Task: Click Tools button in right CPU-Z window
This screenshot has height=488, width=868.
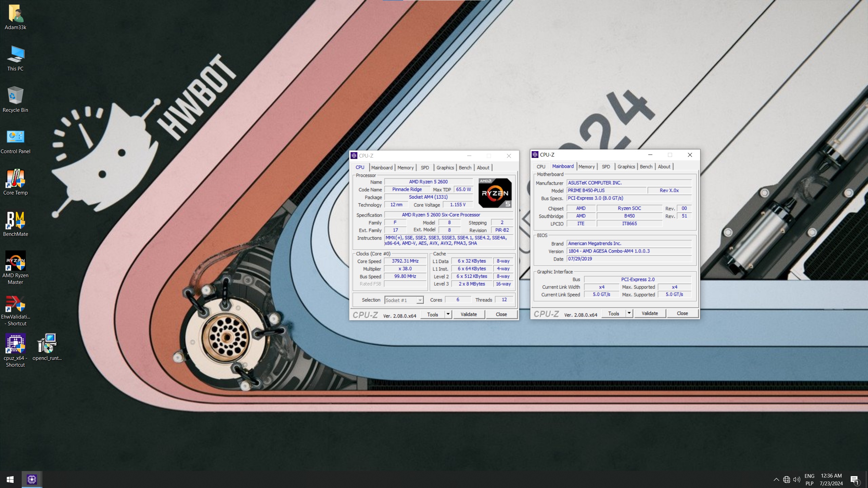Action: pos(613,313)
